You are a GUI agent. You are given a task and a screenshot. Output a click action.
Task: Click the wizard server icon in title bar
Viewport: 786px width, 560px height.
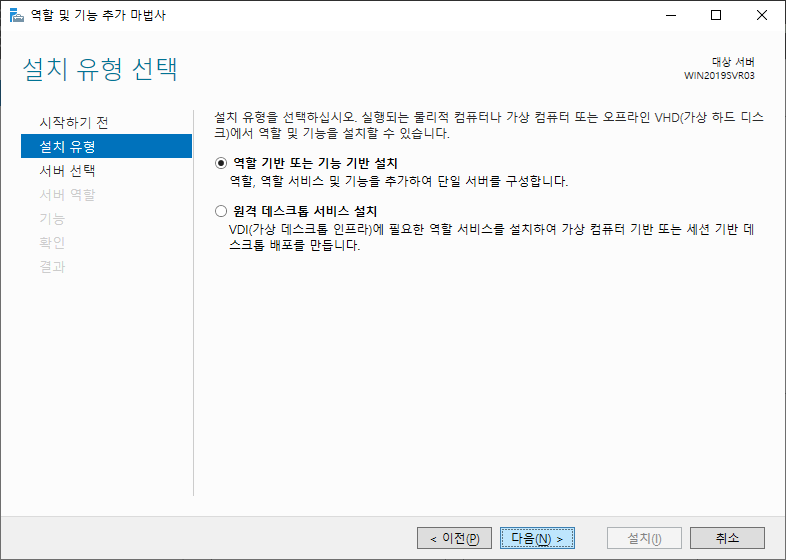coord(17,15)
